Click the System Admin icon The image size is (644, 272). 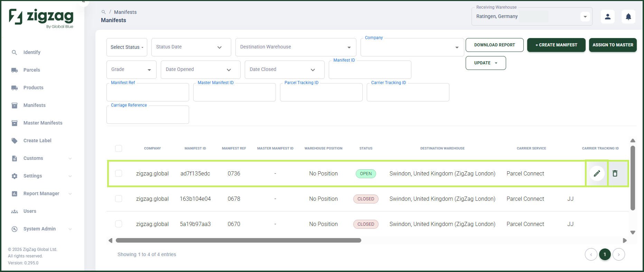(x=15, y=229)
